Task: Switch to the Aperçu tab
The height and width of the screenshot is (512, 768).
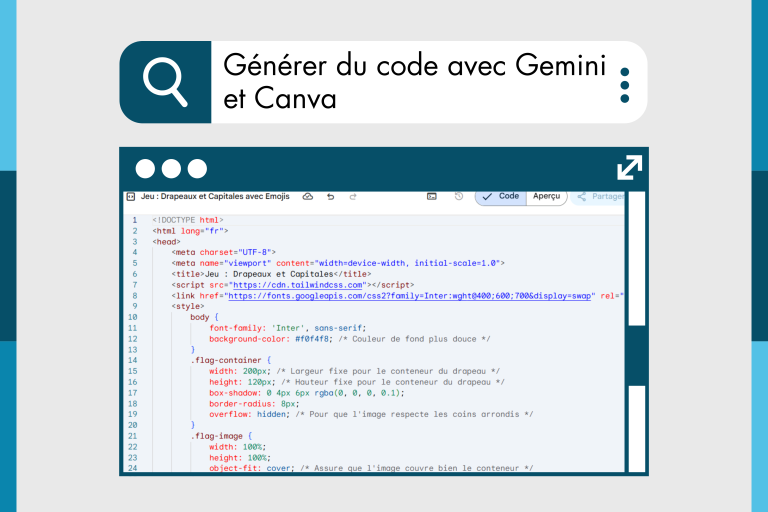Action: click(x=547, y=196)
